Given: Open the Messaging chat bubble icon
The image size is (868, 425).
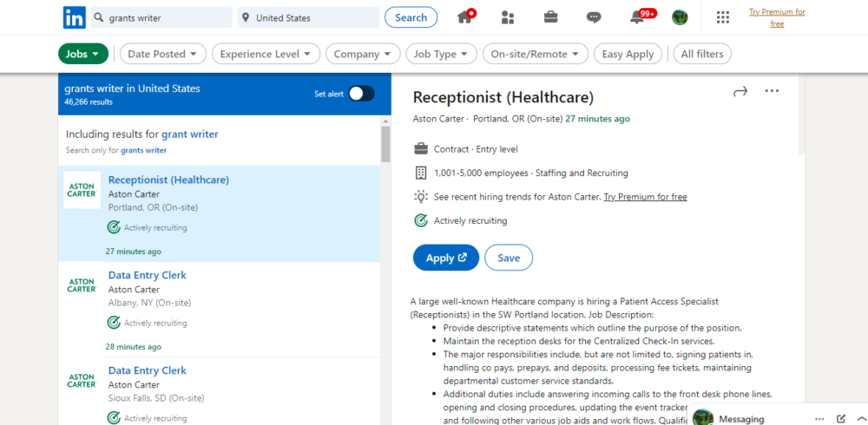Looking at the screenshot, I should [594, 17].
